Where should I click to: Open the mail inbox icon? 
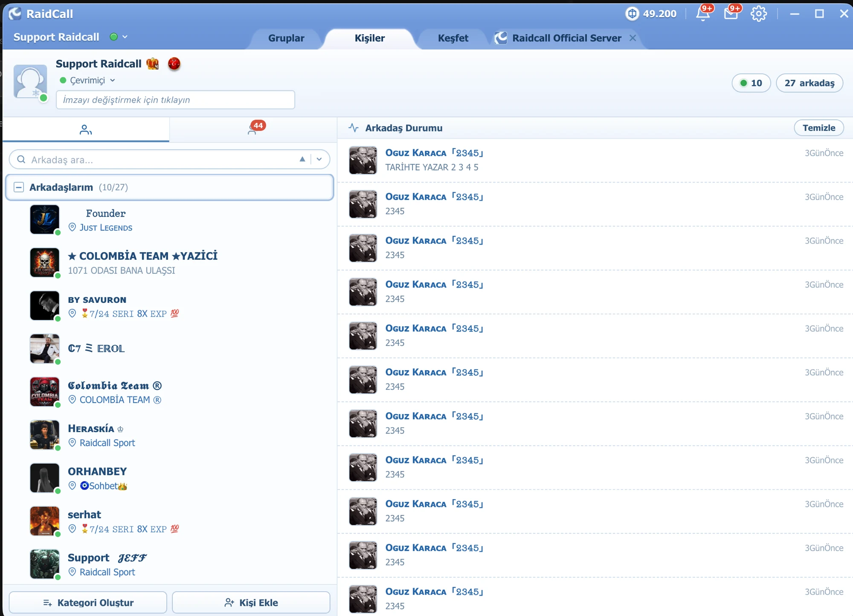pos(731,14)
